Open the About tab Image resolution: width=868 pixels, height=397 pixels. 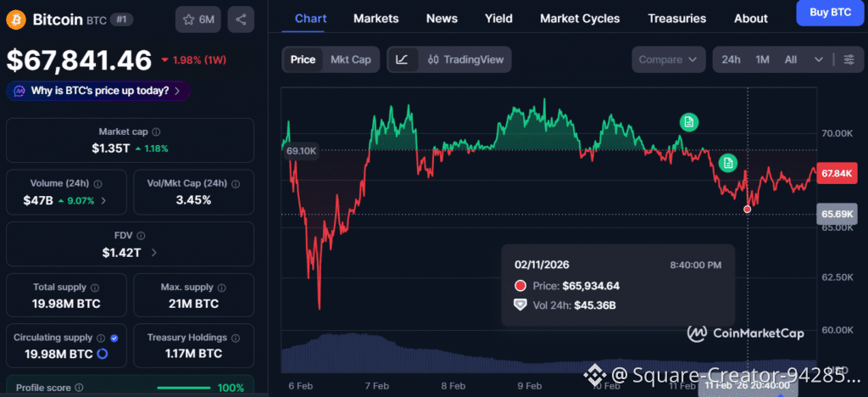[751, 19]
